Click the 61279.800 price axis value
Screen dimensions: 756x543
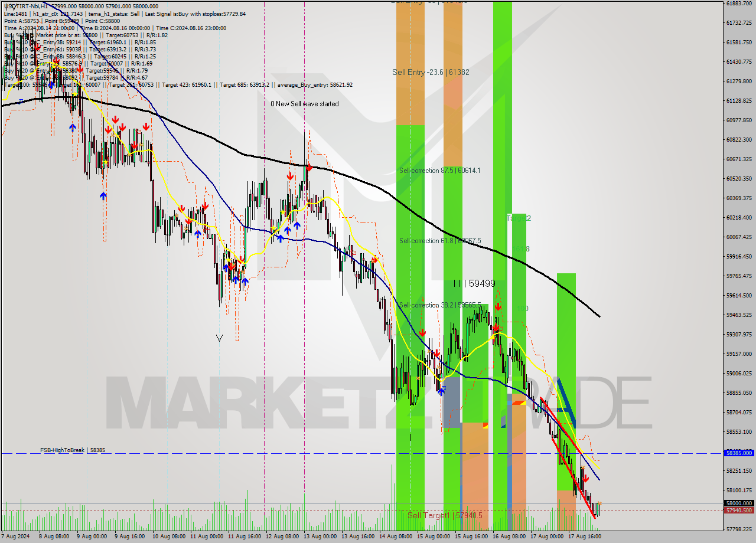pos(739,81)
